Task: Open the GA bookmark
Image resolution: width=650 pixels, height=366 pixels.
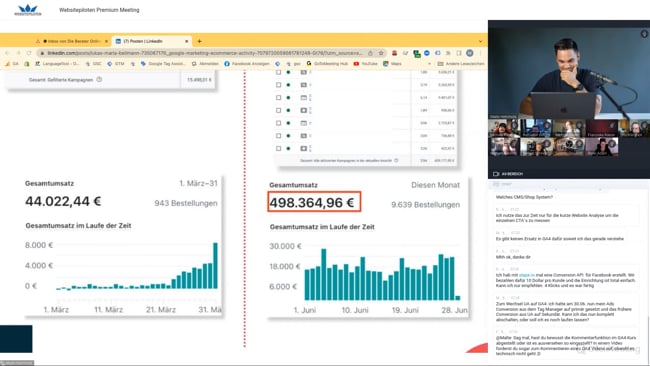Action: coord(12,64)
